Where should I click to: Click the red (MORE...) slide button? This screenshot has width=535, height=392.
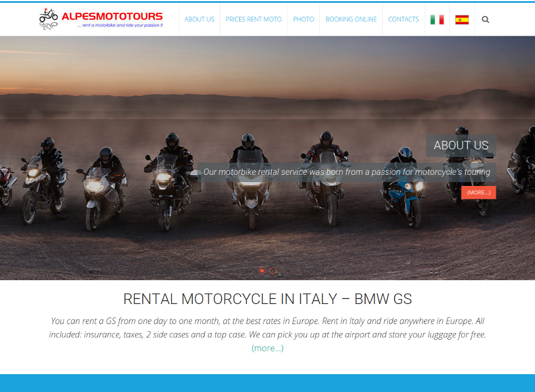pos(479,193)
